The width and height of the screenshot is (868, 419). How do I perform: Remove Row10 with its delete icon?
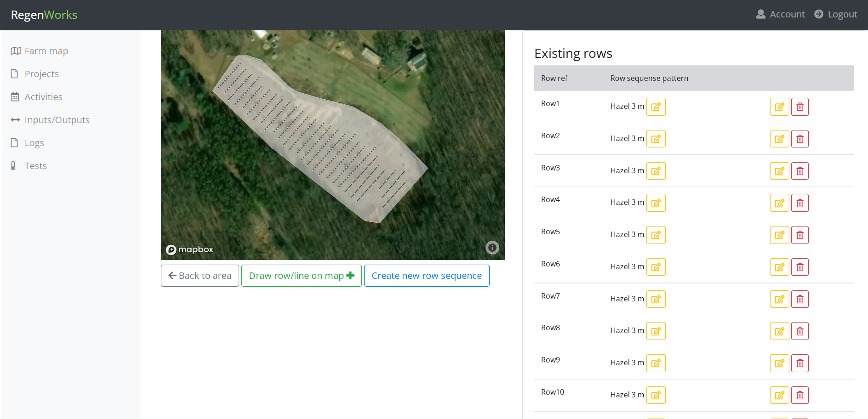click(800, 395)
